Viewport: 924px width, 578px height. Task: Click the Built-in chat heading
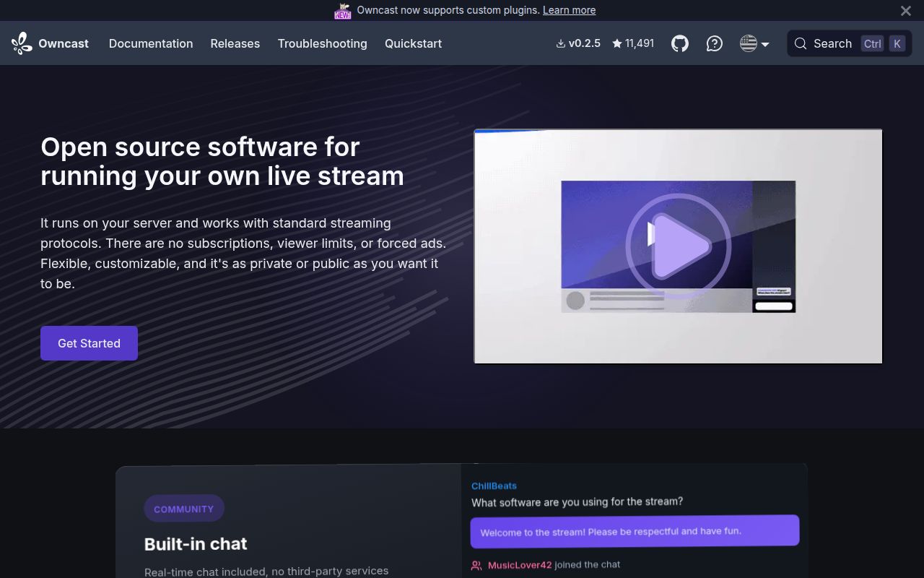tap(196, 544)
